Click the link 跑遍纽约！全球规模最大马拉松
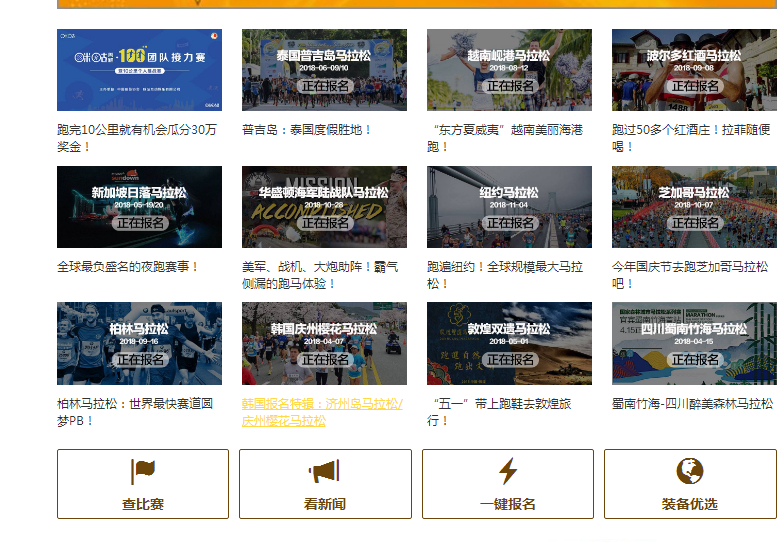Viewport: 782px width, 542px height. tap(505, 275)
